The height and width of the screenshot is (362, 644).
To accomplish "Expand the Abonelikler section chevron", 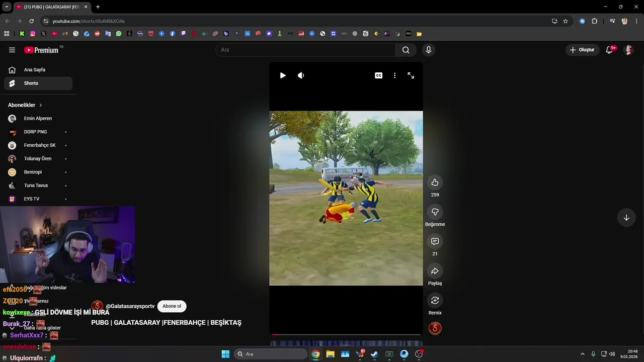I will (x=40, y=105).
